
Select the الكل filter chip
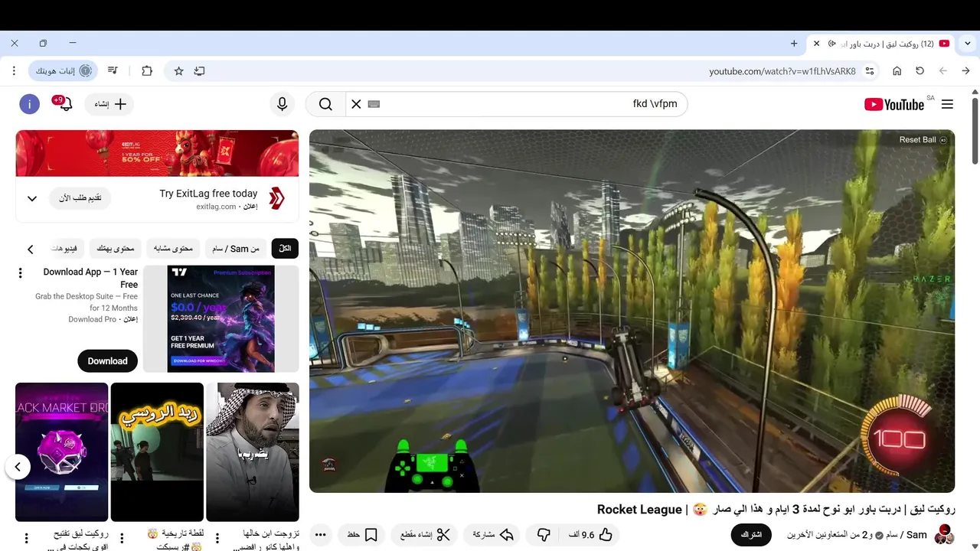[285, 249]
